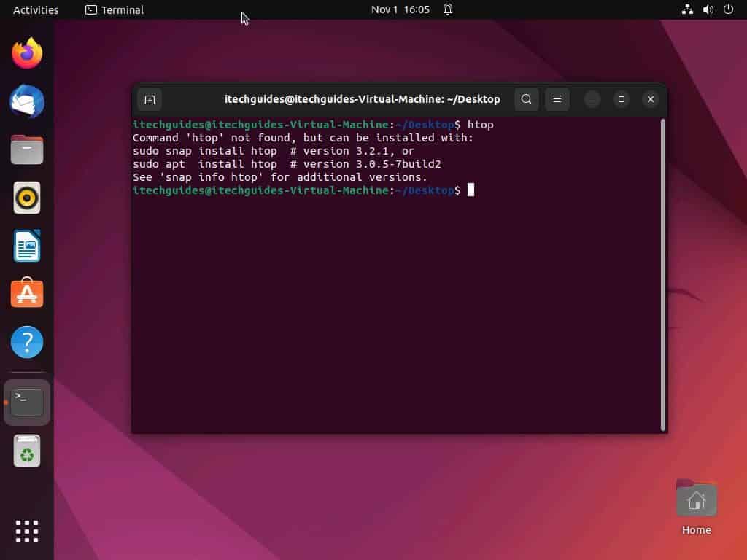Click the 'sudo apt install htop' line
Viewport: 747px width, 560px height.
click(287, 164)
